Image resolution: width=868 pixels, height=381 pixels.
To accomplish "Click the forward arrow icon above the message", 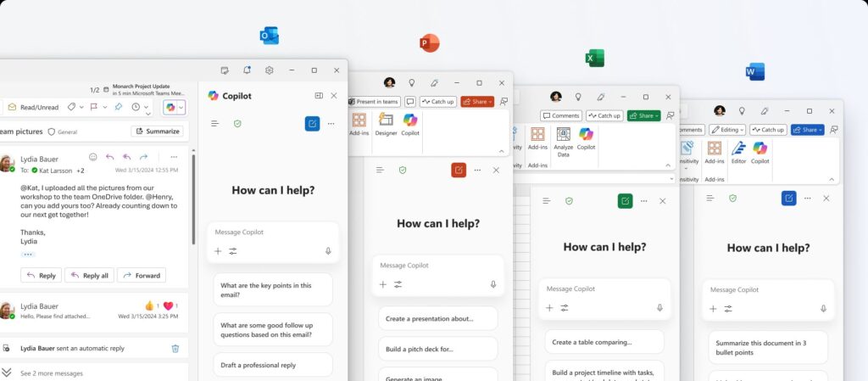I will tap(144, 157).
